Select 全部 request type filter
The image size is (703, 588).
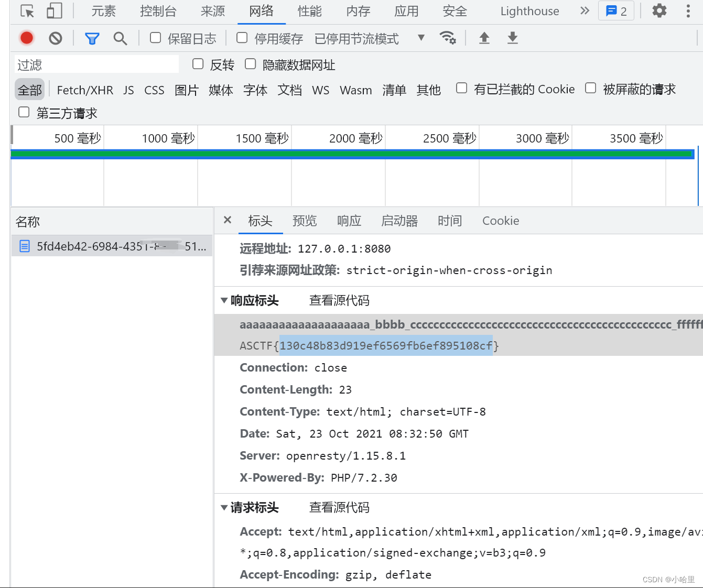point(30,90)
